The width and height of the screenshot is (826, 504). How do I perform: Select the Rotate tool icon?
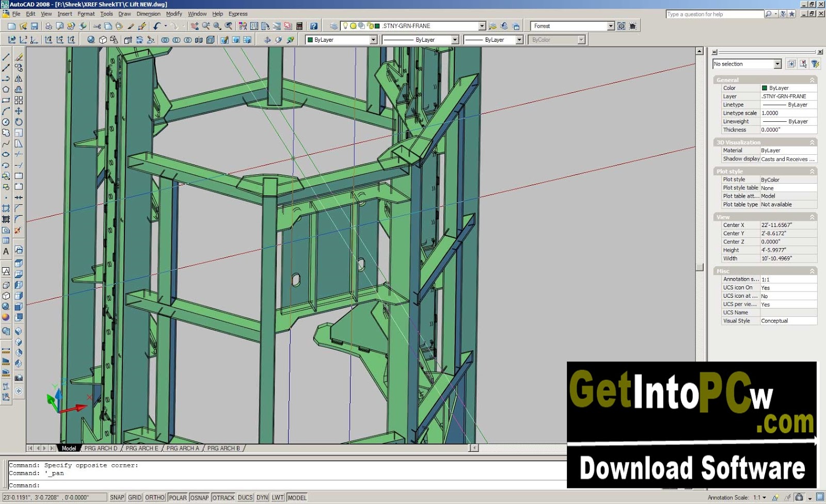click(19, 122)
